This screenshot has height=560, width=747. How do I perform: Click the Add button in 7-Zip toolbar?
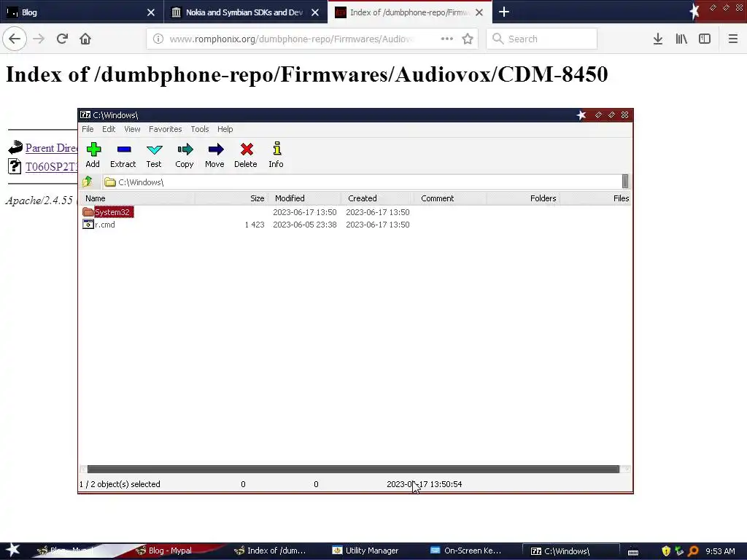pyautogui.click(x=93, y=155)
